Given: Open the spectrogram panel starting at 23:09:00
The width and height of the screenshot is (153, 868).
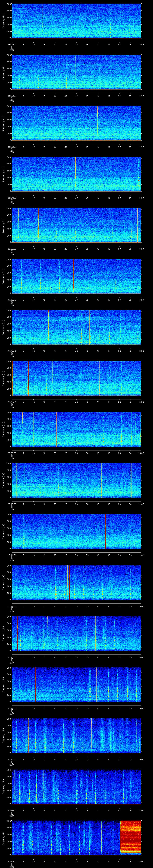Looking at the screenshot, I should click(x=76, y=429).
